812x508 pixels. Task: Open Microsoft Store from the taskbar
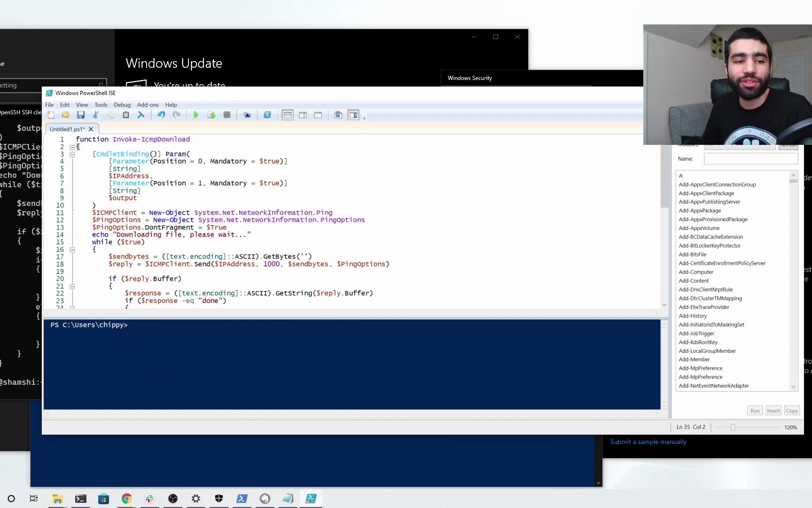click(x=103, y=499)
